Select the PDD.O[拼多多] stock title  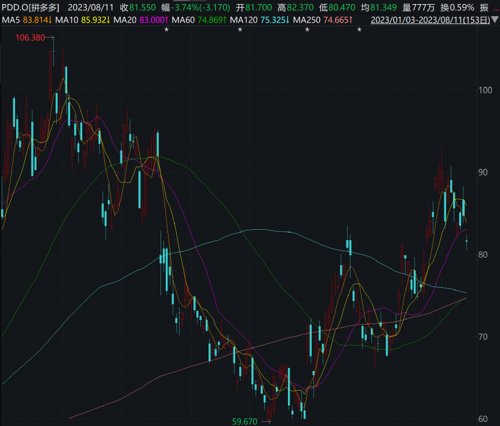30,7
